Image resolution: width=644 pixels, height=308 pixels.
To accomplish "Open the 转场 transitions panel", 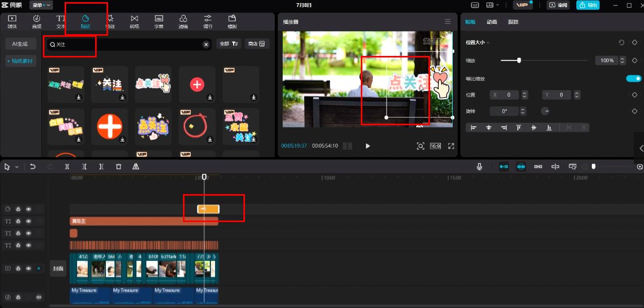I will (x=134, y=21).
